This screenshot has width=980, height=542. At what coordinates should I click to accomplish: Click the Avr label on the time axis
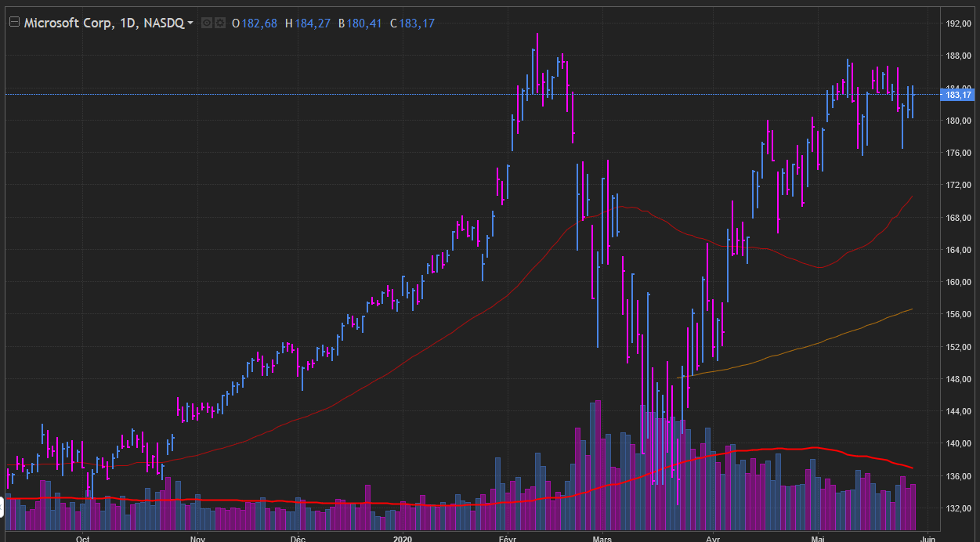click(713, 539)
